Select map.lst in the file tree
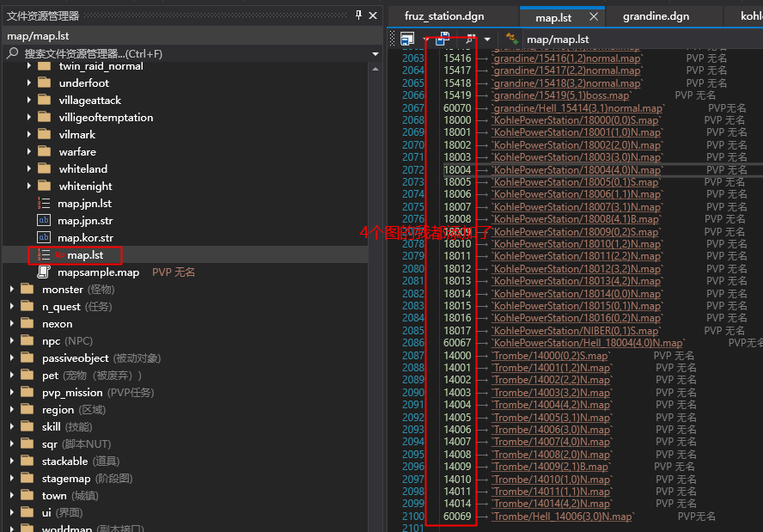Image resolution: width=763 pixels, height=532 pixels. (x=85, y=255)
